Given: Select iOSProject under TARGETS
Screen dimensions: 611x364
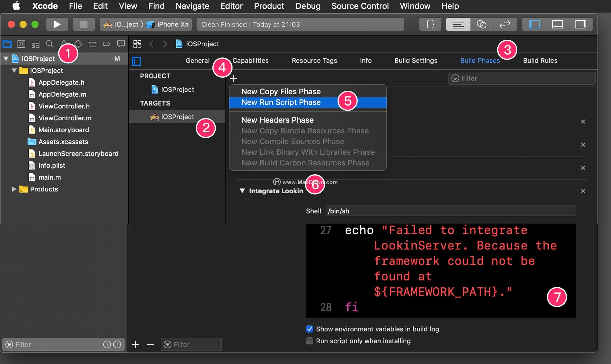Looking at the screenshot, I should tap(177, 117).
